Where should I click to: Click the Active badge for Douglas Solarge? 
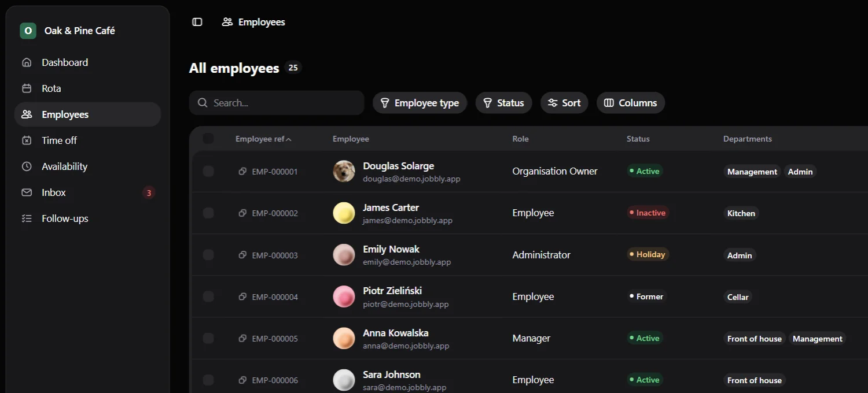[x=645, y=171]
